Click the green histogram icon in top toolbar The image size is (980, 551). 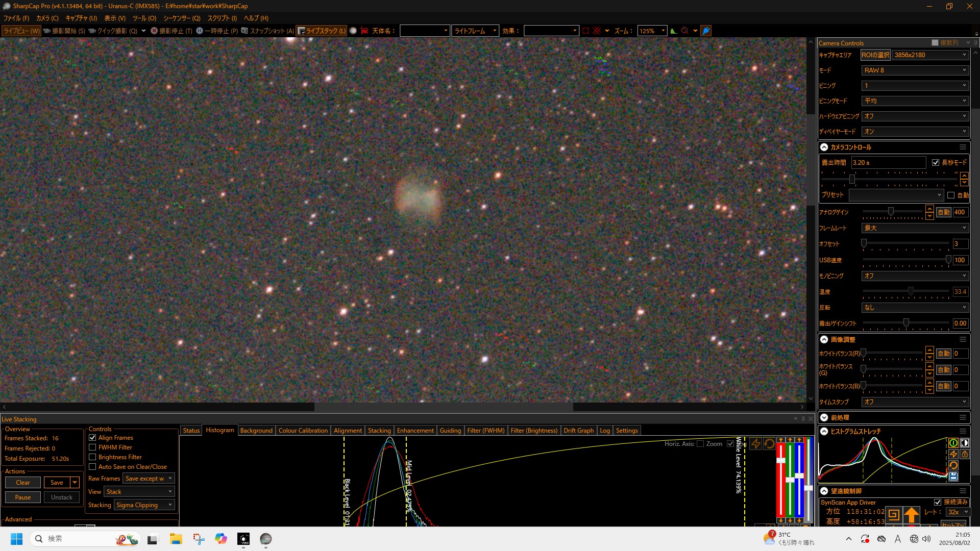click(674, 31)
